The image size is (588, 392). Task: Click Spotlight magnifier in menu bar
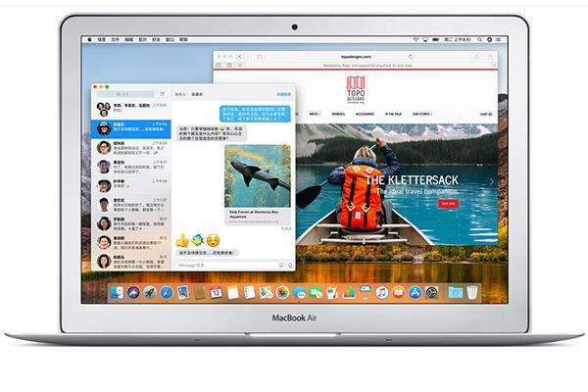pyautogui.click(x=479, y=39)
